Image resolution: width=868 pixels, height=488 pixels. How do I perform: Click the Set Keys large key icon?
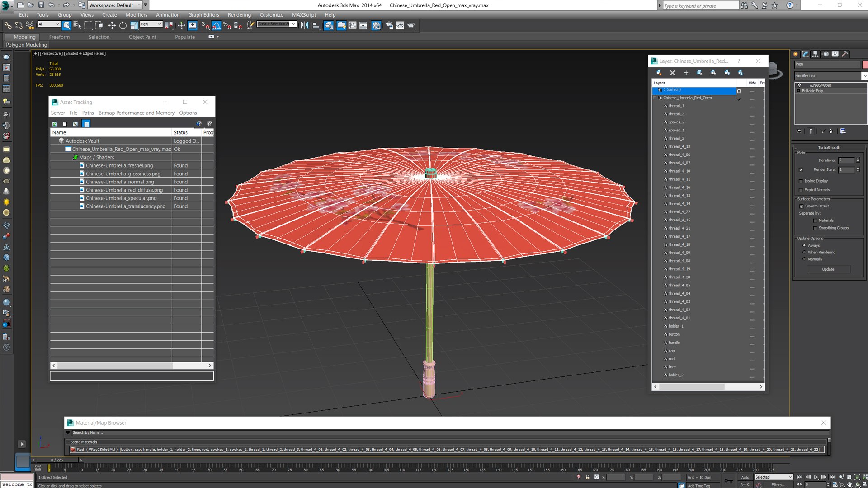pyautogui.click(x=729, y=481)
